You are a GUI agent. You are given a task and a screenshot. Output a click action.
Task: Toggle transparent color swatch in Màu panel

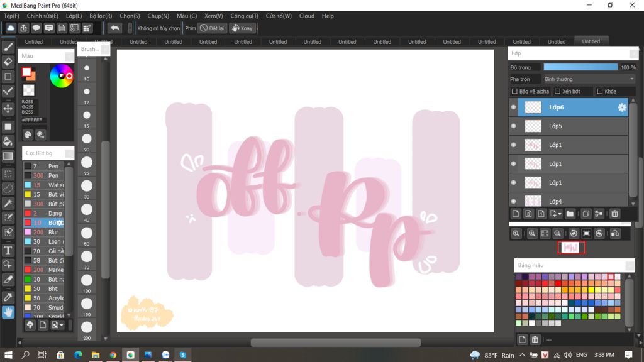click(28, 90)
